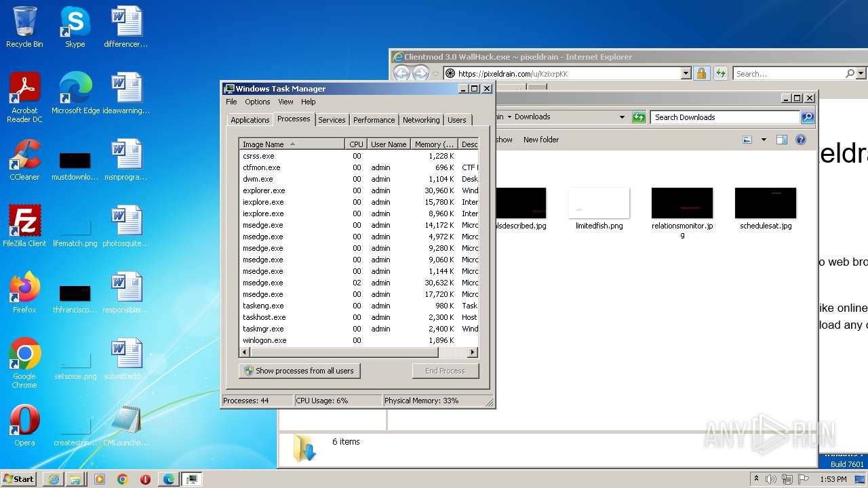Click the volume icon in system tray
Screen dimensions: 868x488
coord(771,479)
